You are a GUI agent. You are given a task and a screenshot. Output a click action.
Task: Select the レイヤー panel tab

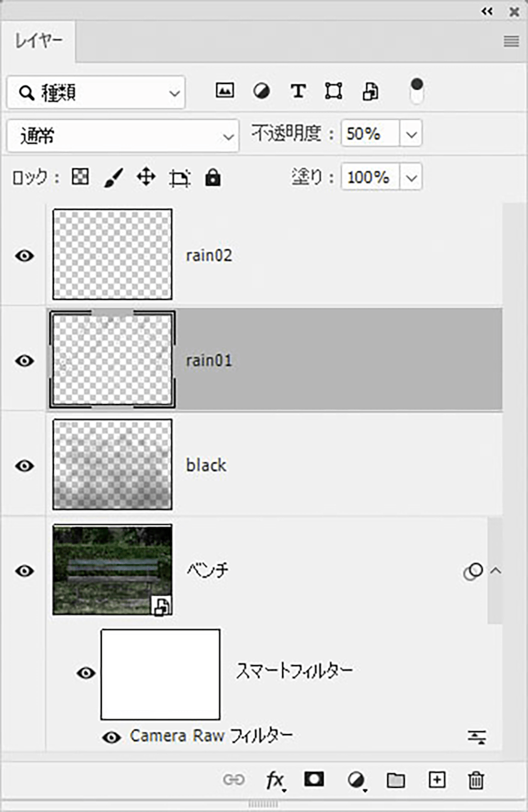tap(38, 41)
